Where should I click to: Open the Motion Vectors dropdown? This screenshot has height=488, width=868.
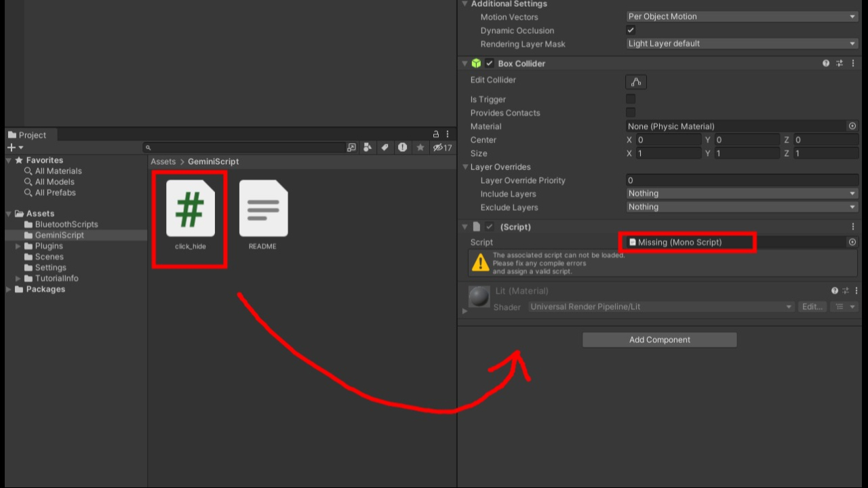[x=742, y=17]
